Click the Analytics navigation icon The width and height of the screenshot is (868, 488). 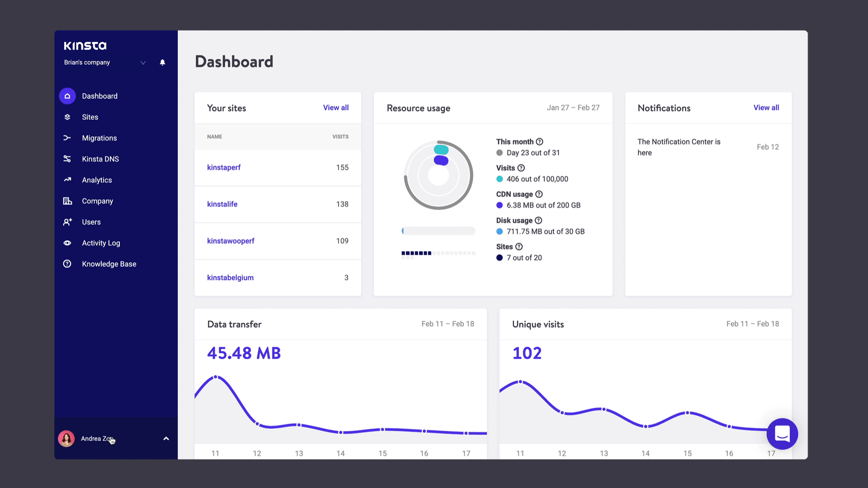pyautogui.click(x=67, y=180)
